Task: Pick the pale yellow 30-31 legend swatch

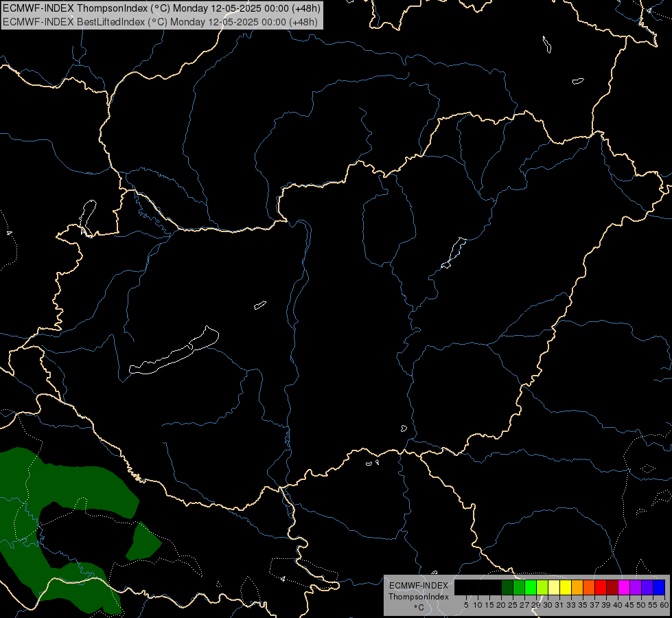Action: click(554, 587)
